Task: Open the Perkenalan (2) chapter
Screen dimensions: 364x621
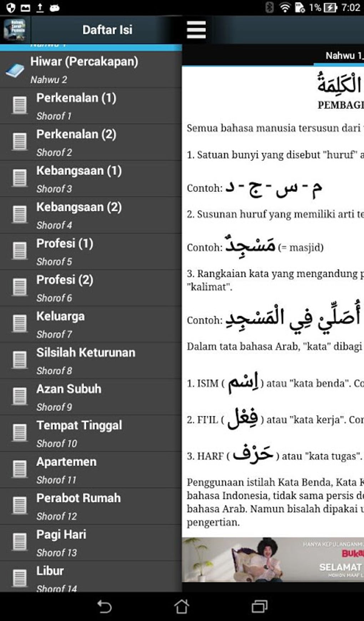Action: 91,142
